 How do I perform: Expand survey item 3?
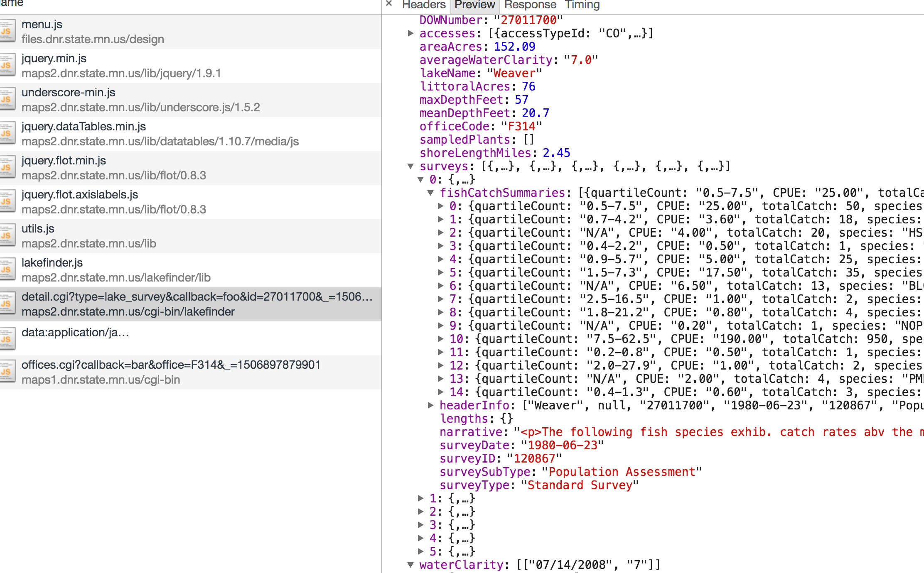coord(420,525)
